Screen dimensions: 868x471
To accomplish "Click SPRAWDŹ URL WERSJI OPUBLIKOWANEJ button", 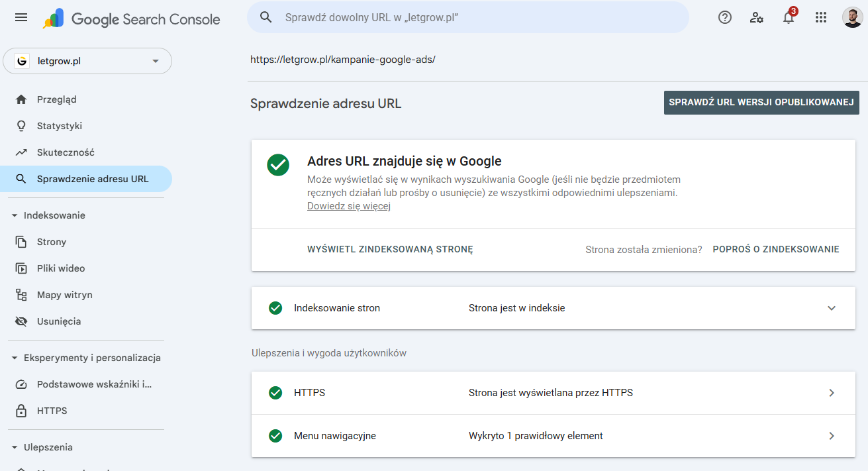I will tap(761, 103).
